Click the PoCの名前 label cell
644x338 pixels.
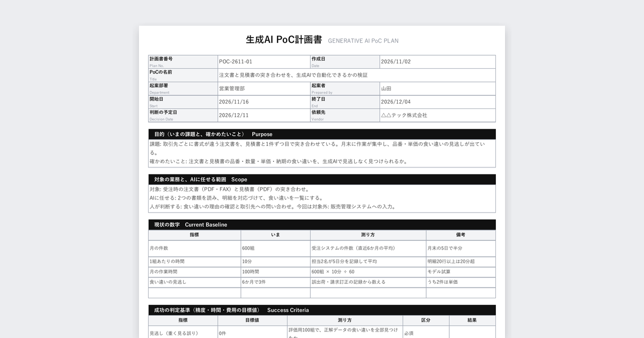183,75
